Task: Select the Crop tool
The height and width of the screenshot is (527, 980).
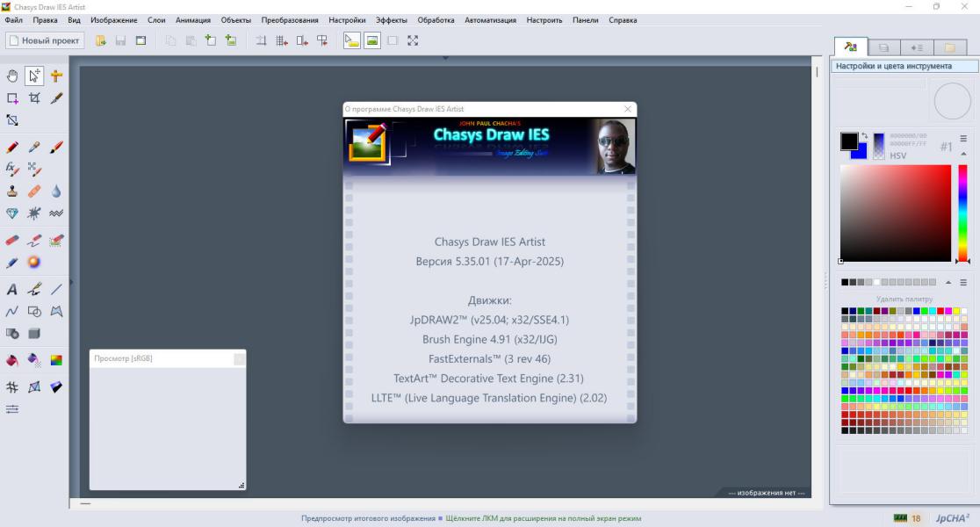Action: click(x=34, y=98)
